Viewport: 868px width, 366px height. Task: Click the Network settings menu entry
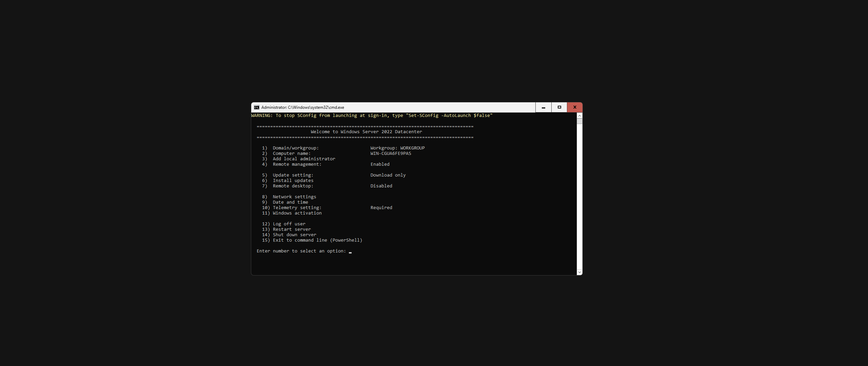click(x=294, y=197)
